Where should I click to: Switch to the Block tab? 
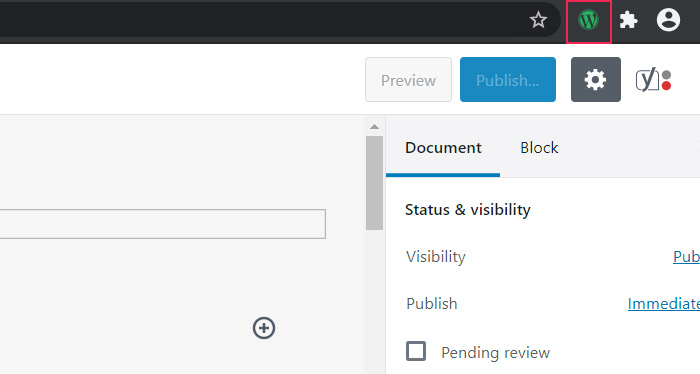click(x=539, y=147)
